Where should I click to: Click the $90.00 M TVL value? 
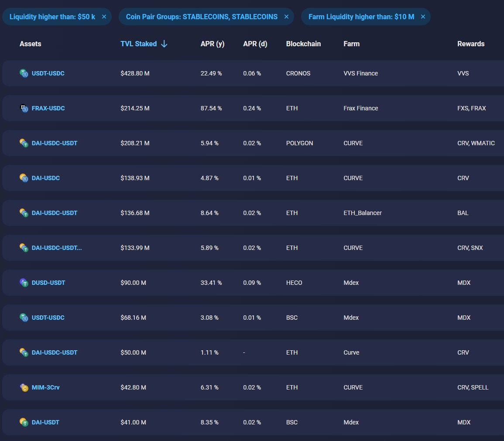click(x=134, y=283)
